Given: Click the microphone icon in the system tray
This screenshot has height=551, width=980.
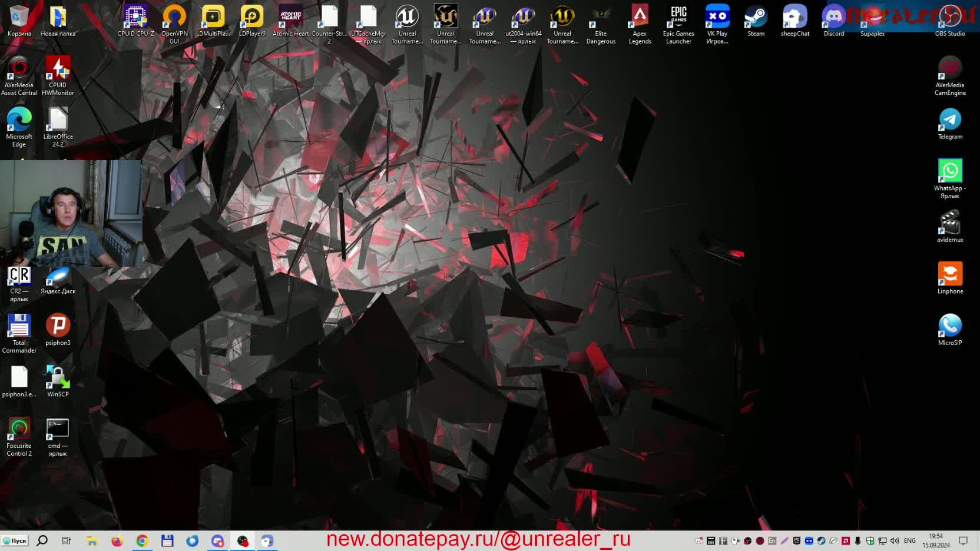Looking at the screenshot, I should pyautogui.click(x=857, y=540).
